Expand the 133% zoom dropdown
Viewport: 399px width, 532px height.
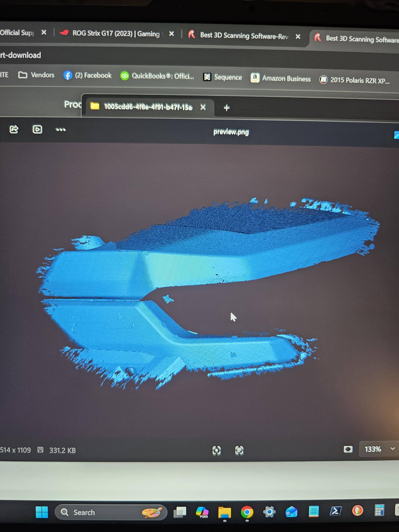[x=392, y=449]
